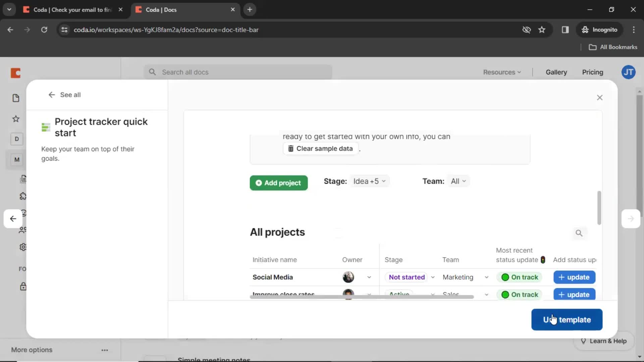Viewport: 644px width, 362px height.
Task: Click the trash icon next to Clear sample data
Action: click(290, 148)
